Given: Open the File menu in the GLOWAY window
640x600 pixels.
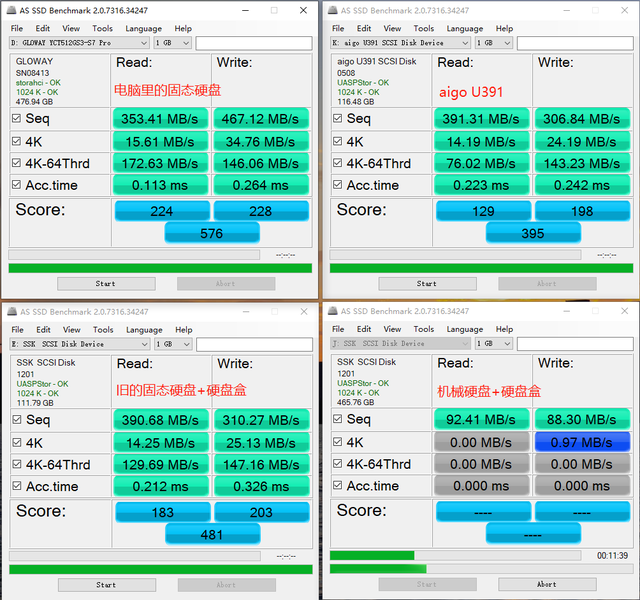Looking at the screenshot, I should (17, 29).
